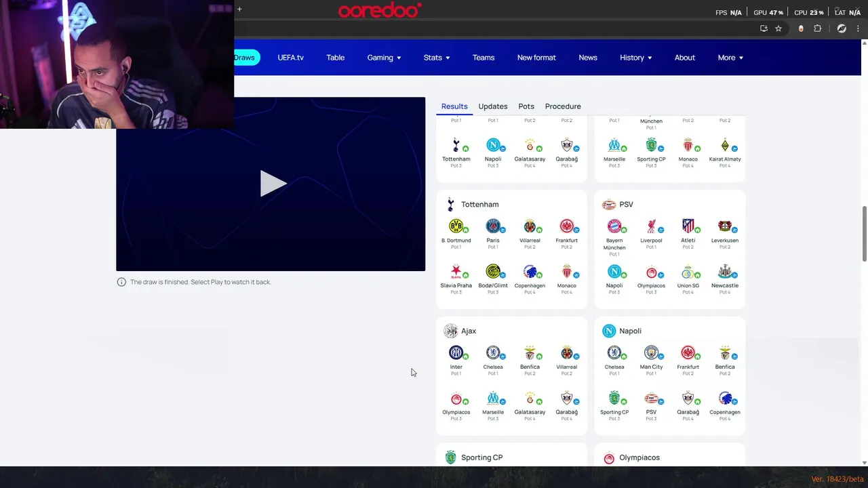Select the Liverpool crest in PSV card

pos(651,226)
